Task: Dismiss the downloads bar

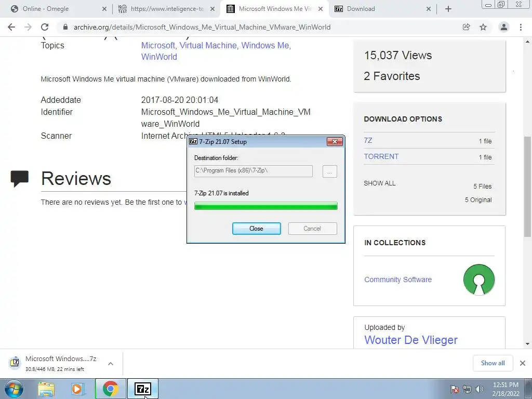Action: 523,363
